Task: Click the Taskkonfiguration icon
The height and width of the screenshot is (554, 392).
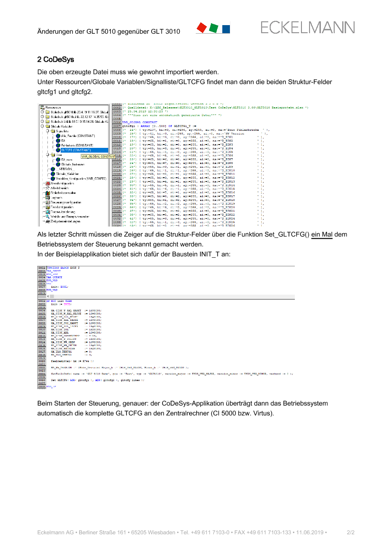Action: tap(47, 207)
